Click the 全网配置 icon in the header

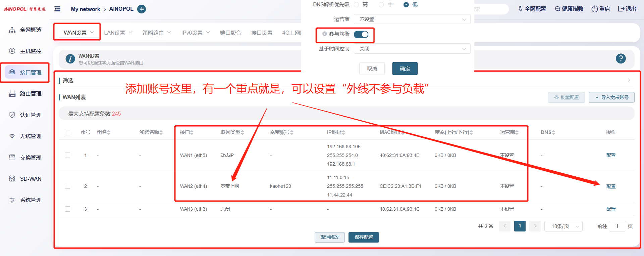520,9
